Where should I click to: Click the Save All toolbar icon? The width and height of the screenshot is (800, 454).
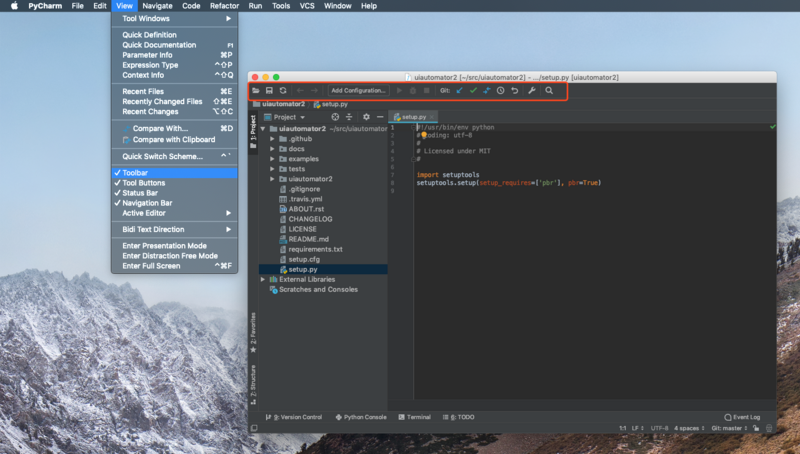click(269, 90)
